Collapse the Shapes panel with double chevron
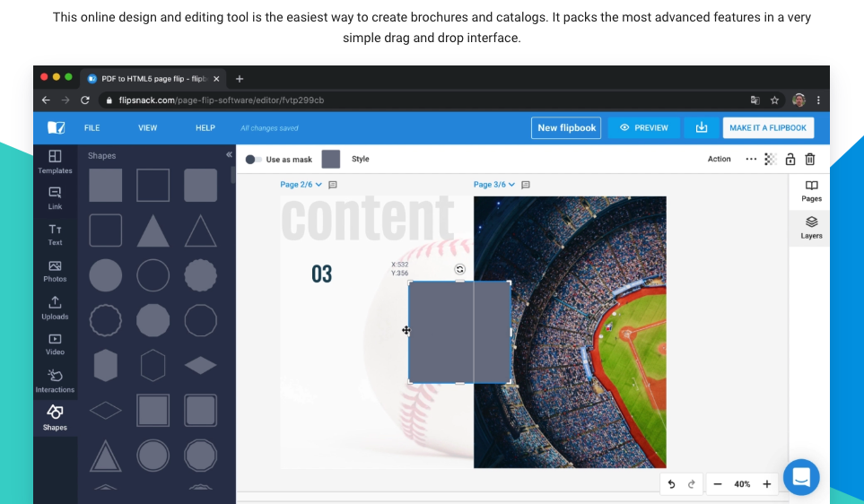Screen dimensions: 864x504 [229, 155]
